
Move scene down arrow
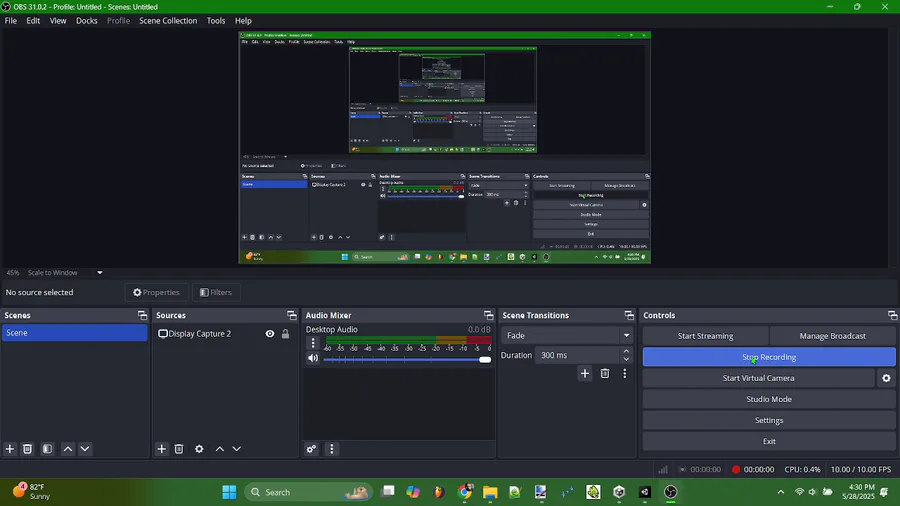click(x=85, y=449)
